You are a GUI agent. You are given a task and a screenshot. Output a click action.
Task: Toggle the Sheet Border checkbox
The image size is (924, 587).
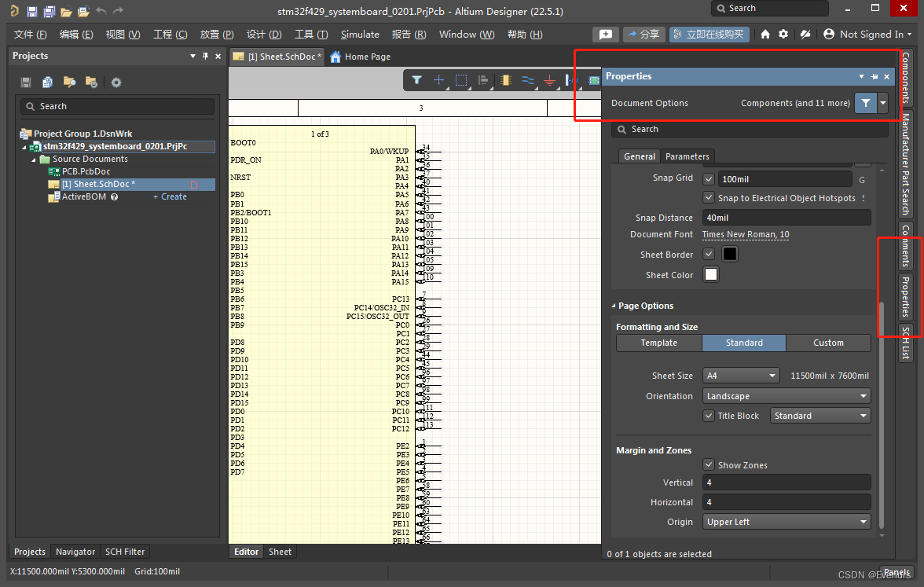pyautogui.click(x=709, y=254)
